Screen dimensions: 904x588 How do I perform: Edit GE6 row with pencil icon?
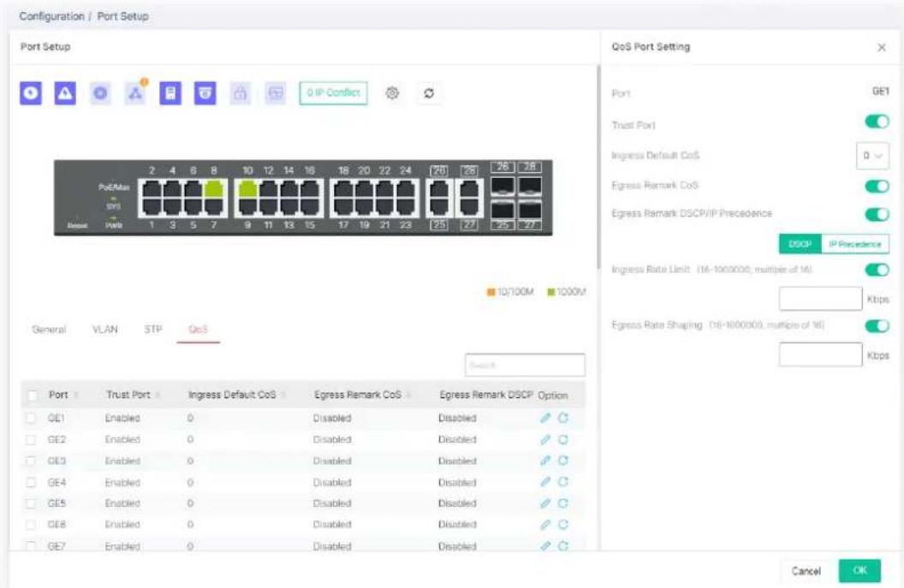coord(545,525)
